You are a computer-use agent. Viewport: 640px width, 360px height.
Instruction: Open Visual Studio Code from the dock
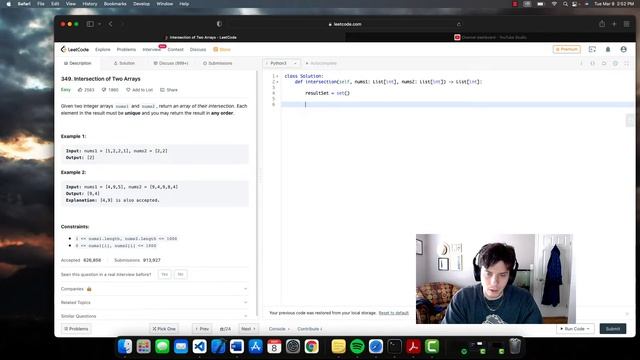pos(200,347)
